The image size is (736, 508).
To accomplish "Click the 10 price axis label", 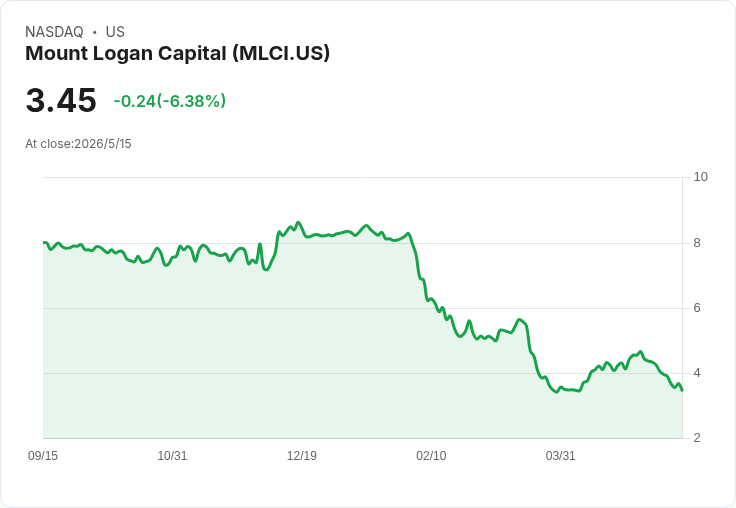I will click(x=701, y=177).
